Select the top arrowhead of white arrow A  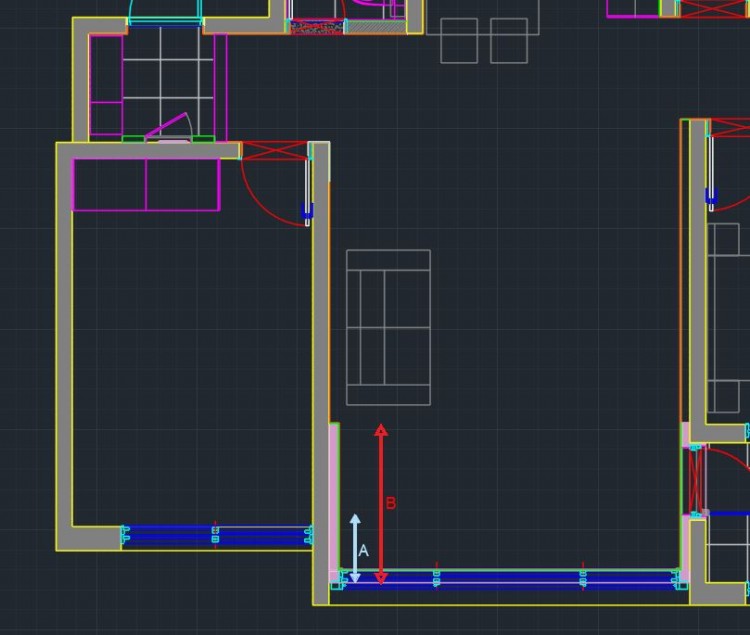355,521
